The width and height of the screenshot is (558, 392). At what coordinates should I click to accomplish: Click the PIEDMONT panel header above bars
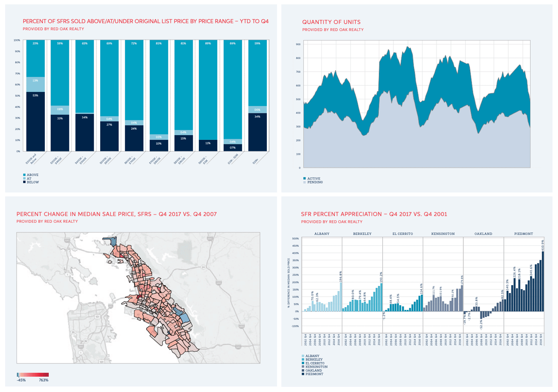pos(524,234)
